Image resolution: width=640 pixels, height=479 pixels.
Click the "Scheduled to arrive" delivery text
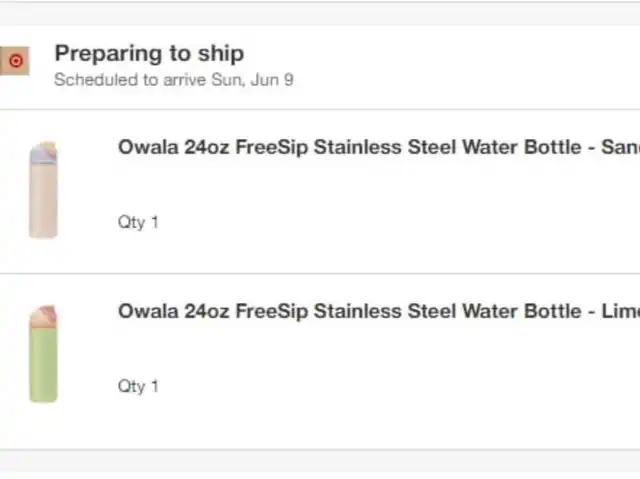(129, 80)
